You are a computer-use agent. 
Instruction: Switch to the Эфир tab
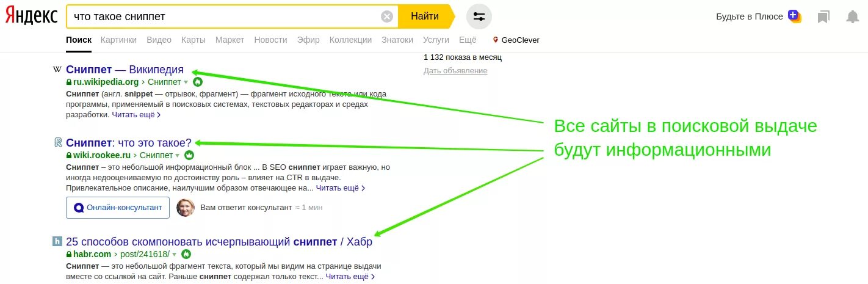click(308, 40)
